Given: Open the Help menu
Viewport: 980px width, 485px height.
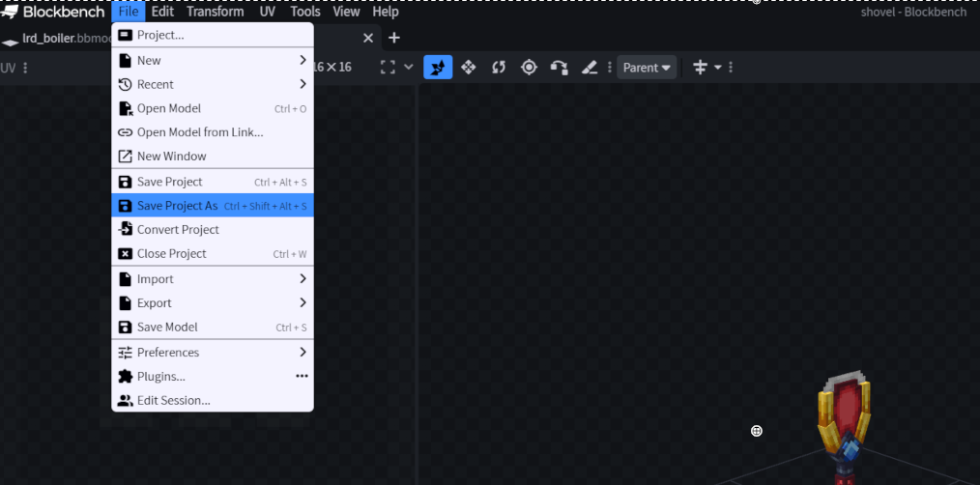Looking at the screenshot, I should 385,12.
